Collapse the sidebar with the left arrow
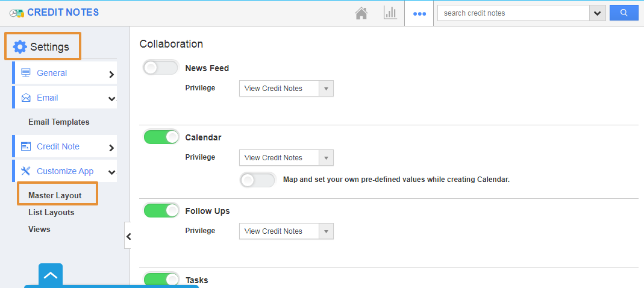The height and width of the screenshot is (288, 644). tap(128, 236)
